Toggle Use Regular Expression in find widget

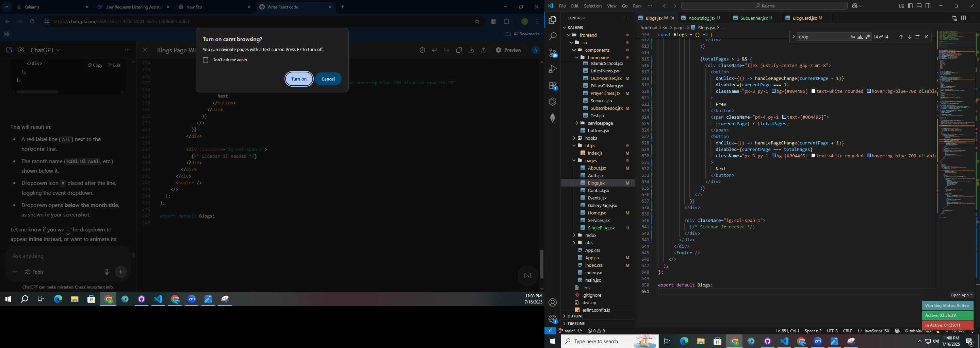[x=868, y=37]
